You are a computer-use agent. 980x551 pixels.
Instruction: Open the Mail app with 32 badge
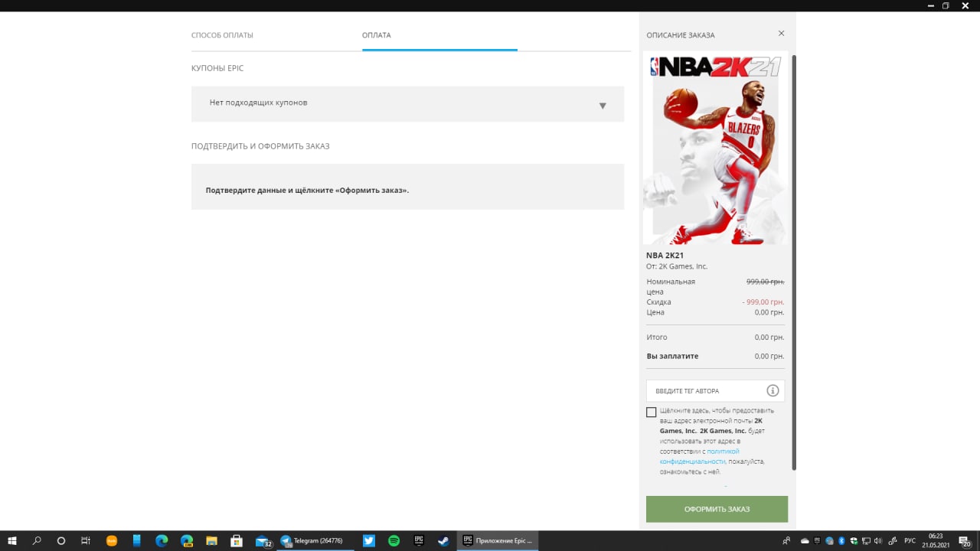pos(263,541)
